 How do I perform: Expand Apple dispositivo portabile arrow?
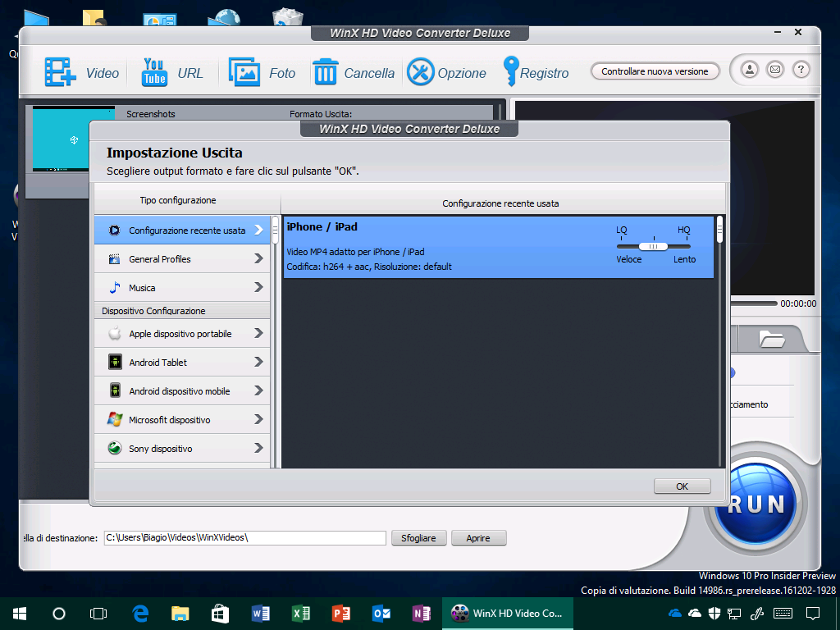tap(258, 333)
